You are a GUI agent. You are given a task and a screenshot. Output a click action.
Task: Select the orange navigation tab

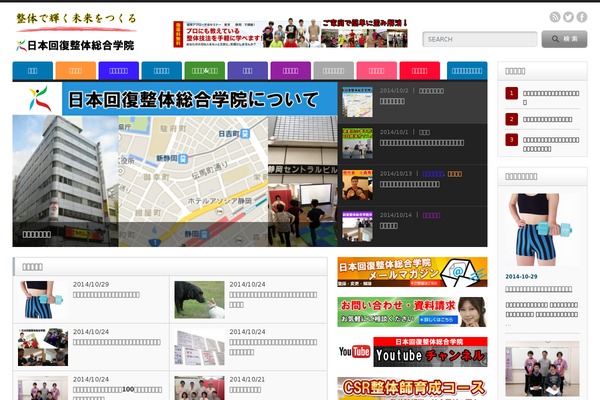pos(76,71)
